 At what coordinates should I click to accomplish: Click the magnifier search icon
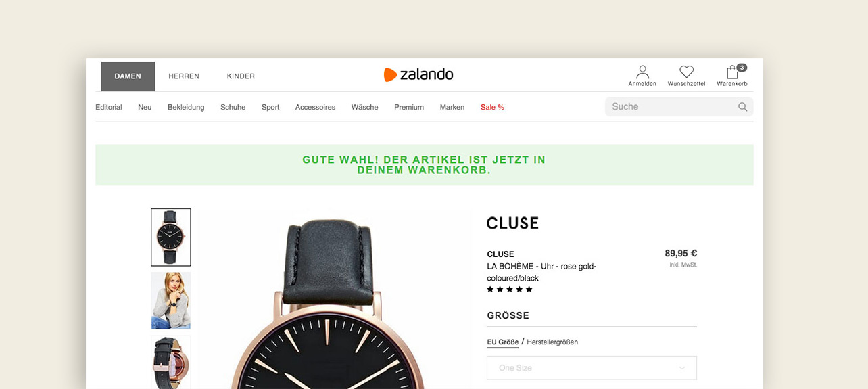coord(742,107)
